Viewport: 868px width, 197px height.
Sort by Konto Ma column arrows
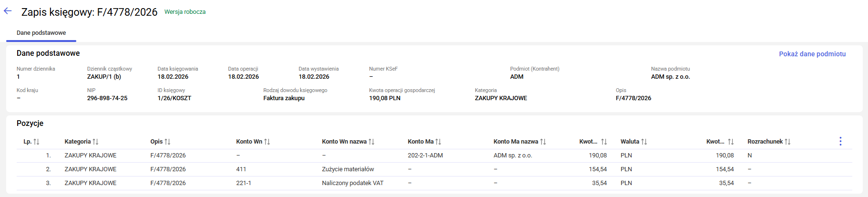(x=438, y=142)
